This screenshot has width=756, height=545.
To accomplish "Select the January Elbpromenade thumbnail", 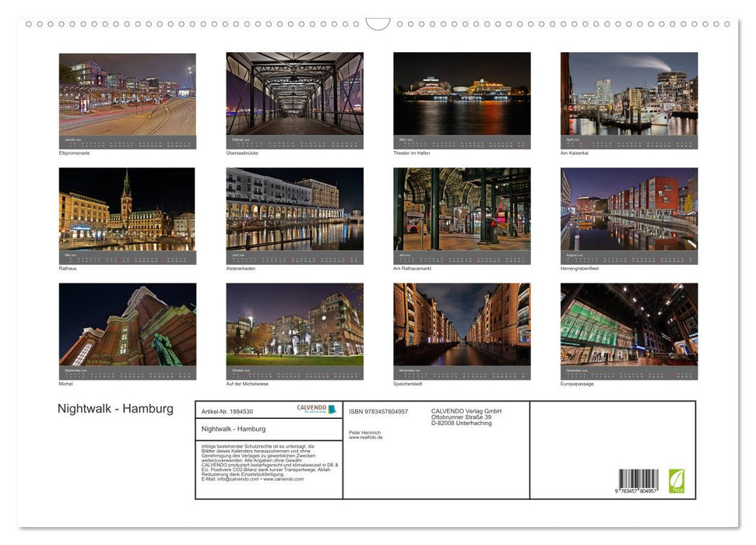I will tap(127, 97).
